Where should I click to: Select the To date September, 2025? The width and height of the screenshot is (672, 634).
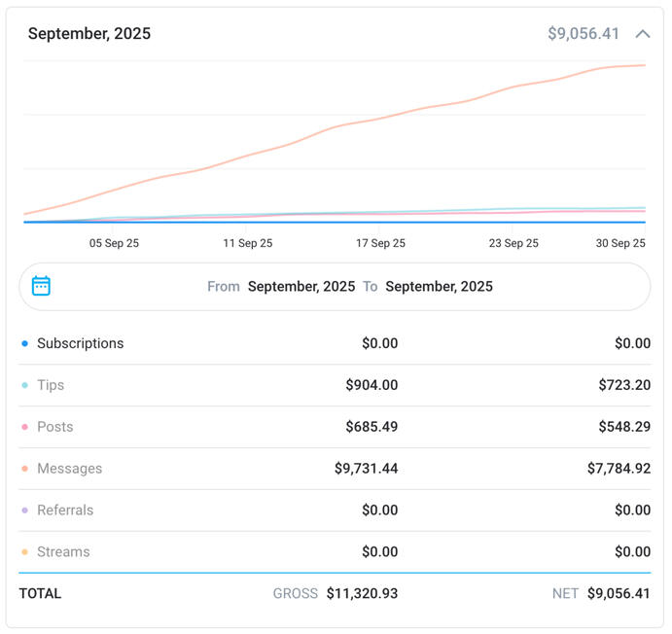(x=439, y=287)
